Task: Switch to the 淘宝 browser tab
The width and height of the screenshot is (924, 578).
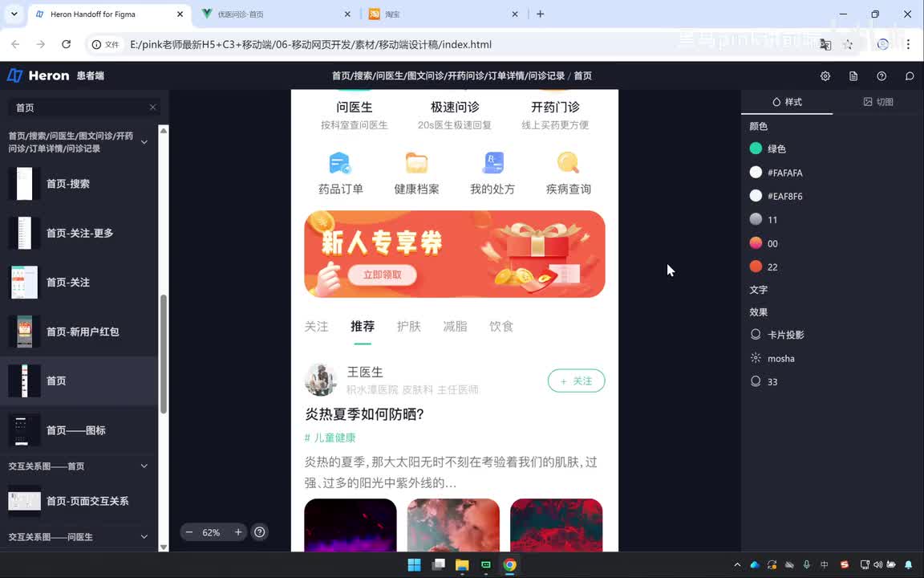Action: [442, 14]
